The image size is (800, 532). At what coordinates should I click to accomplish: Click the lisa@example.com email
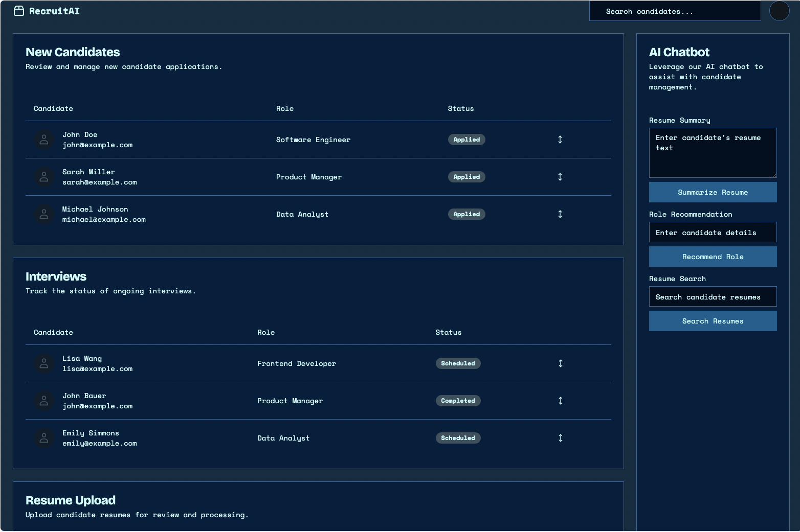97,369
